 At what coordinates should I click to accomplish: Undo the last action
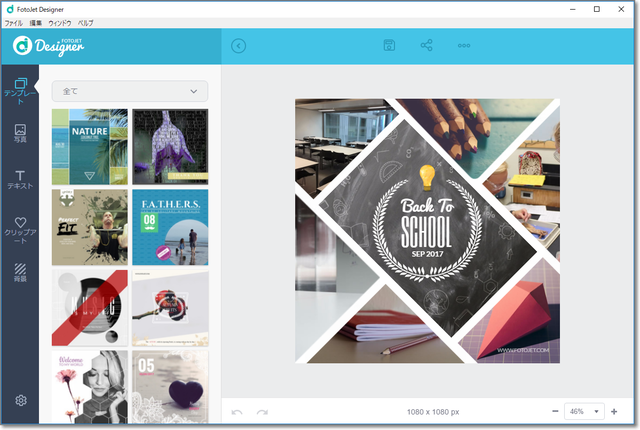[x=237, y=412]
